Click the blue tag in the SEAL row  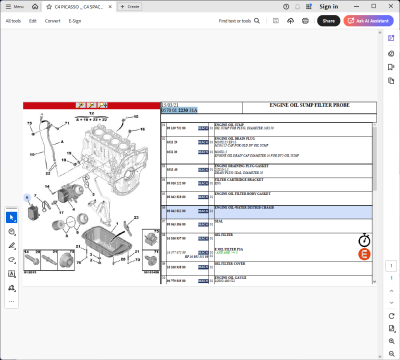(203, 225)
